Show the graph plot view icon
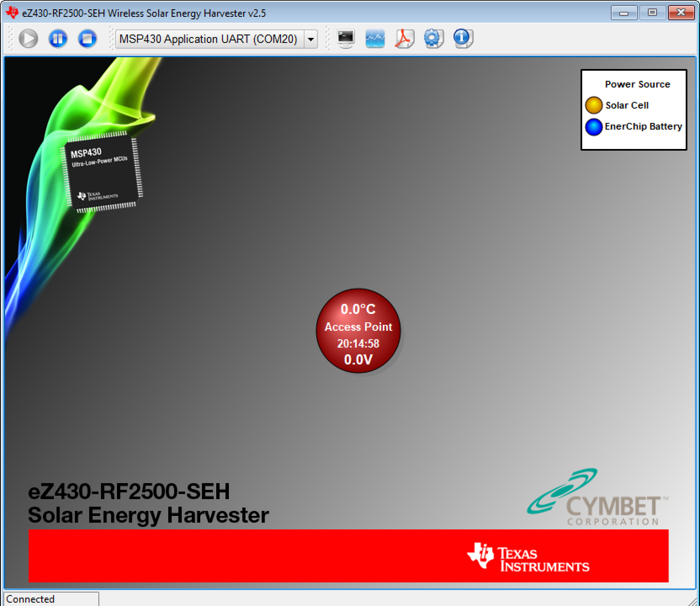Image resolution: width=700 pixels, height=606 pixels. coord(375,39)
